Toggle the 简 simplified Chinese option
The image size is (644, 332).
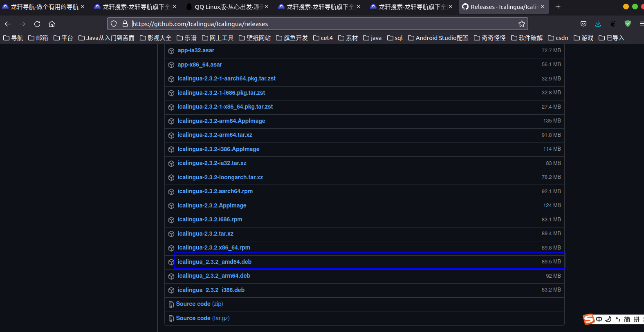click(x=627, y=319)
